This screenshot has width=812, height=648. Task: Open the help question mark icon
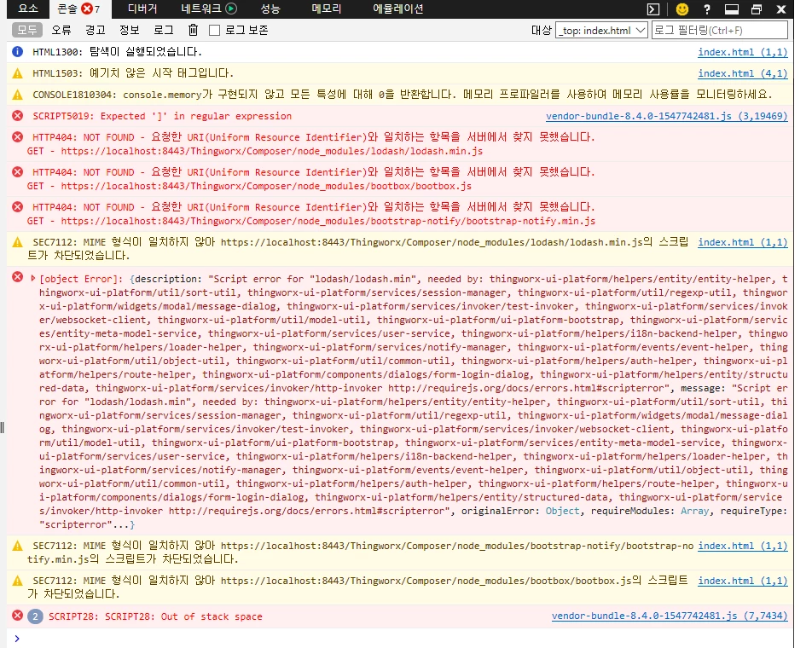(707, 9)
